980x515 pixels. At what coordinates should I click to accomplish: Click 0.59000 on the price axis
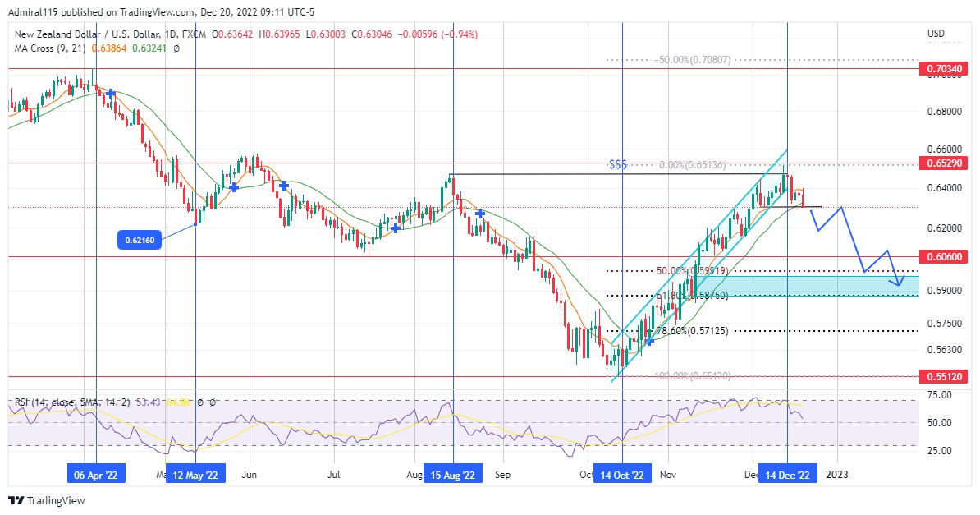(x=945, y=290)
